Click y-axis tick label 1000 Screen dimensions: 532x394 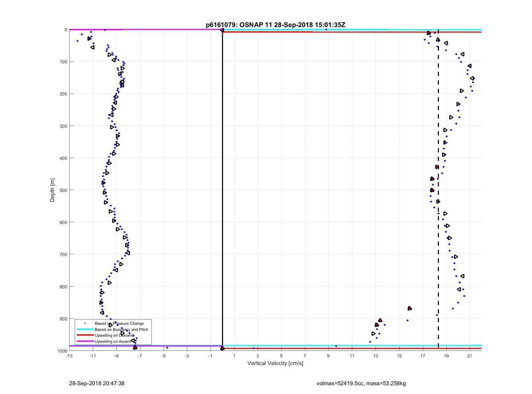(61, 351)
